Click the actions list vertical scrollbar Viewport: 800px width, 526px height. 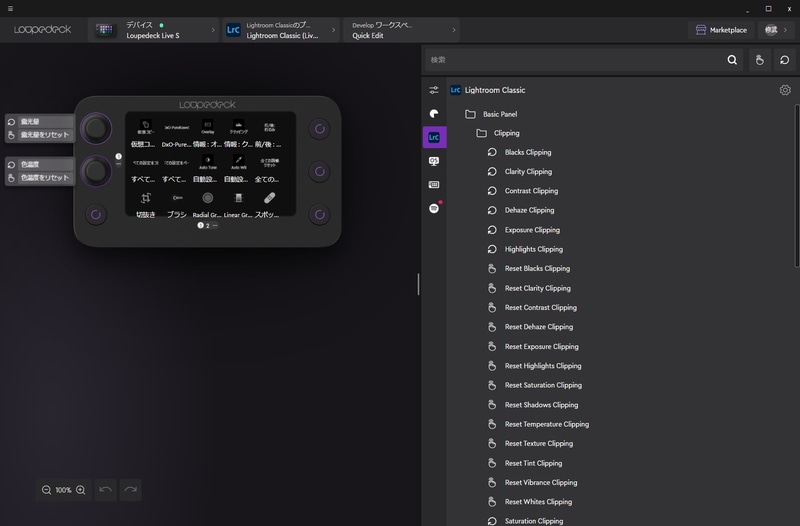797,186
